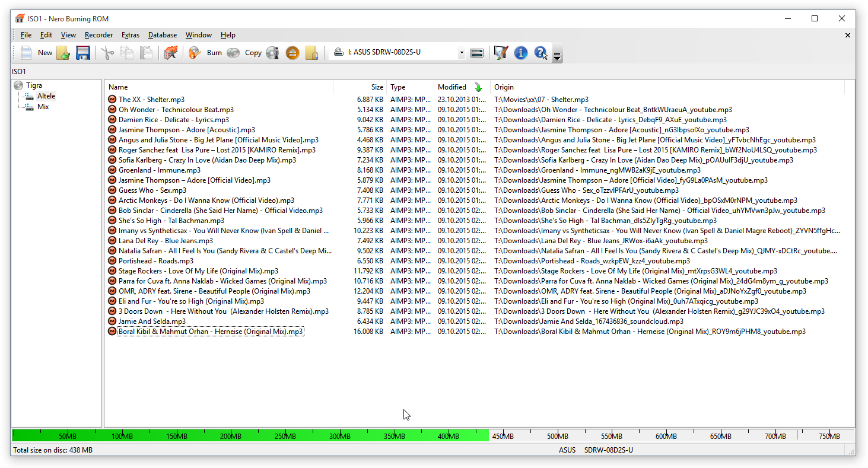This screenshot has height=468, width=868.
Task: Sort files by the Name column header
Action: click(x=218, y=87)
